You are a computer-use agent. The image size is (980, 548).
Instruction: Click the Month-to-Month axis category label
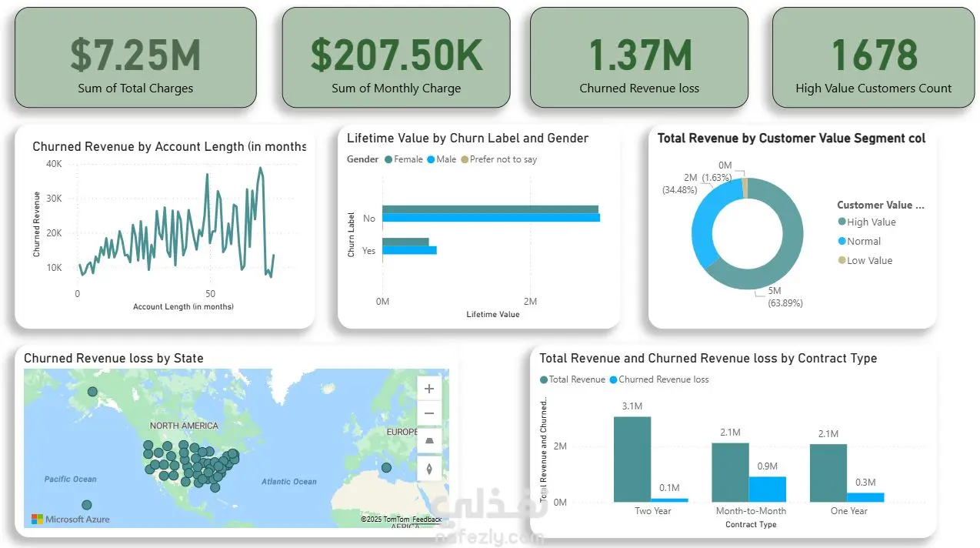749,511
